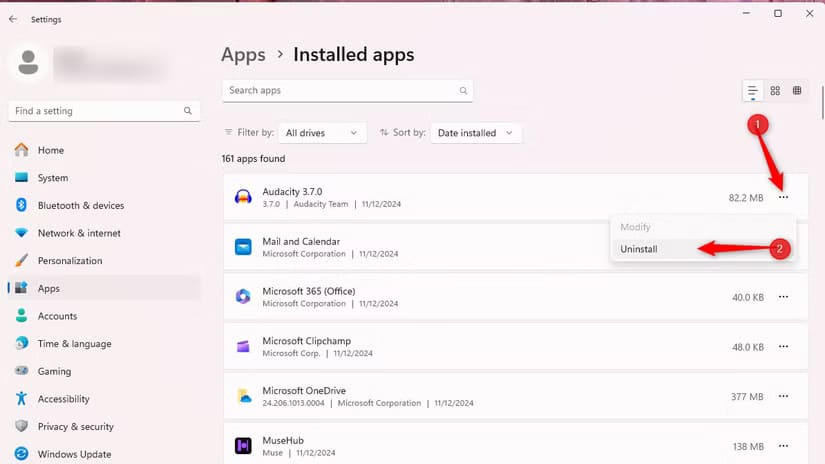Select Apps in the sidebar
Screen dimensions: 825x464
tap(104, 288)
